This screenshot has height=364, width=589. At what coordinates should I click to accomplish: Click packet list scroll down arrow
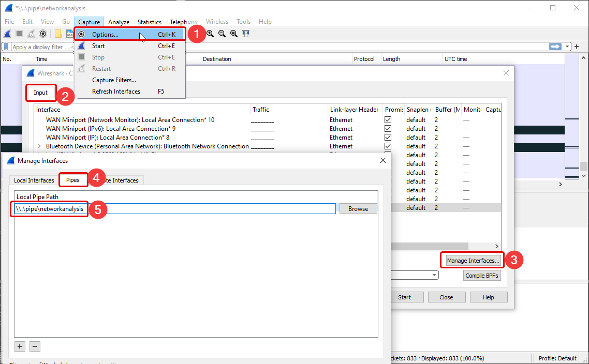coord(583,176)
